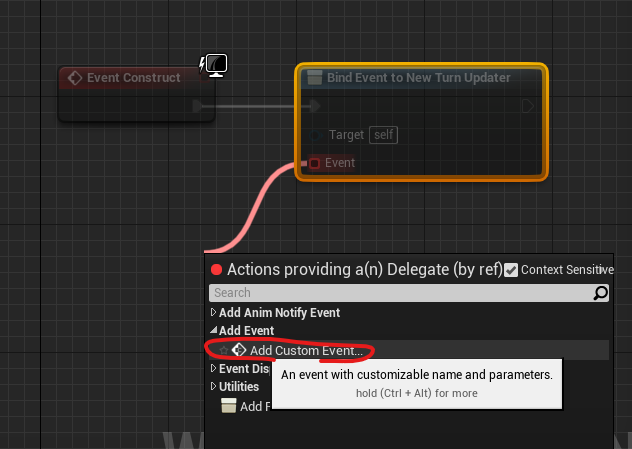Image resolution: width=632 pixels, height=449 pixels.
Task: Click the red delegate dot in the menu header
Action: tap(216, 270)
